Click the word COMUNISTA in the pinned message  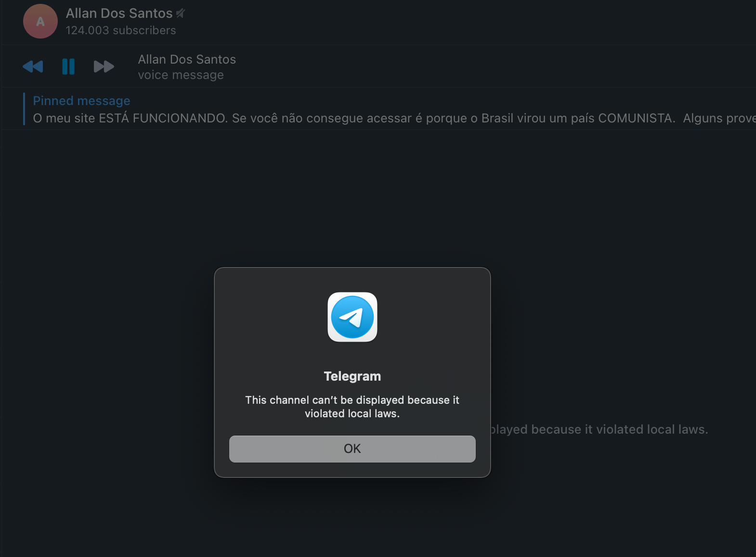pyautogui.click(x=637, y=118)
